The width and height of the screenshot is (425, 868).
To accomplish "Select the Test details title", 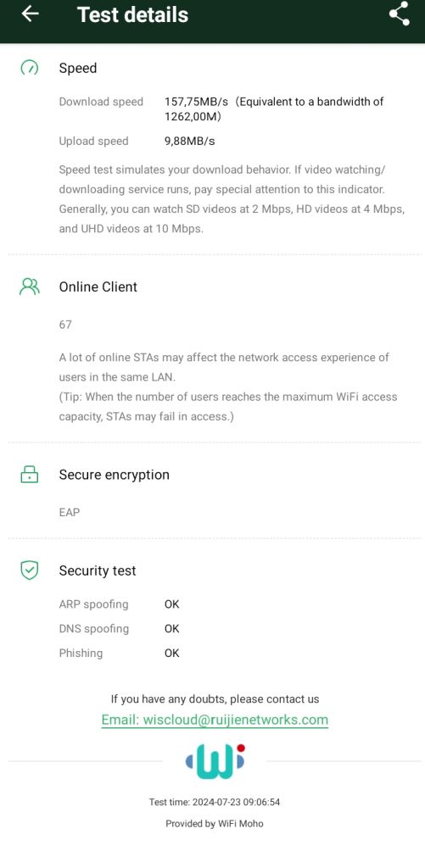I will (x=132, y=15).
